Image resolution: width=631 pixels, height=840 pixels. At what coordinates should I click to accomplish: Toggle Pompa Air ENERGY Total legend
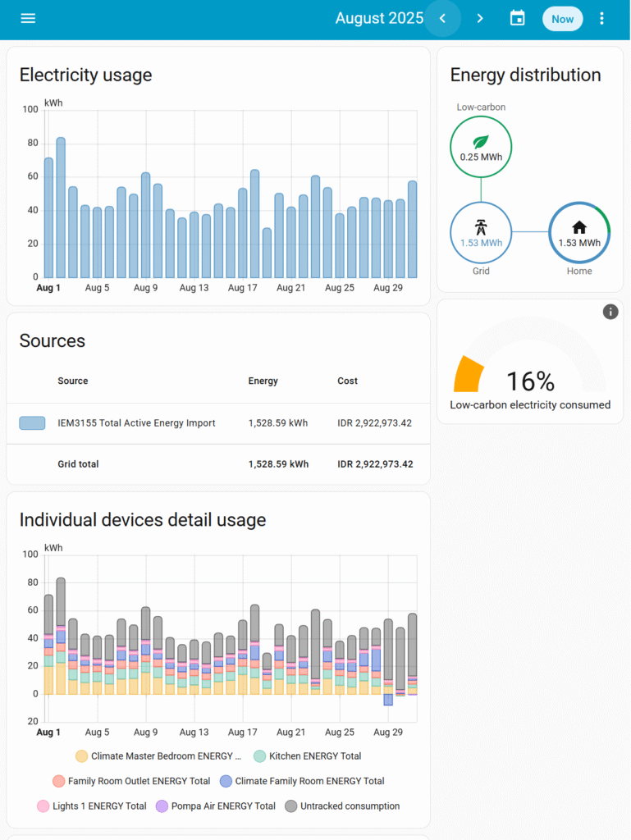(216, 806)
